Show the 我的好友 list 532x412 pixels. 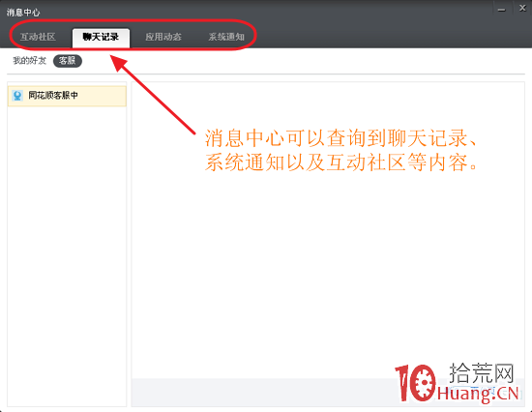(x=30, y=61)
